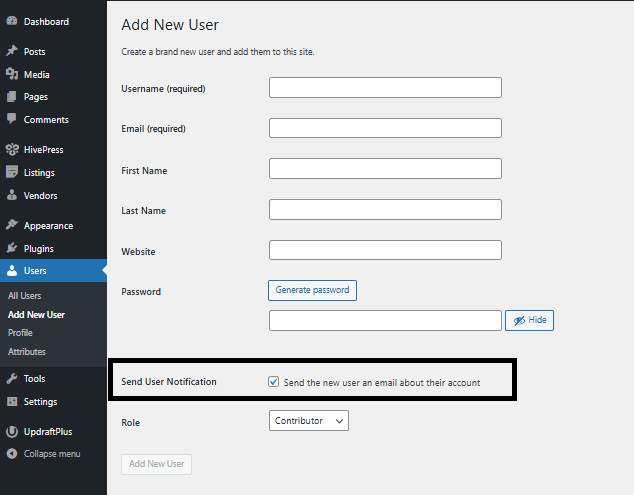Click the HivePress honeycomb icon
This screenshot has width=634, height=495.
coord(12,149)
